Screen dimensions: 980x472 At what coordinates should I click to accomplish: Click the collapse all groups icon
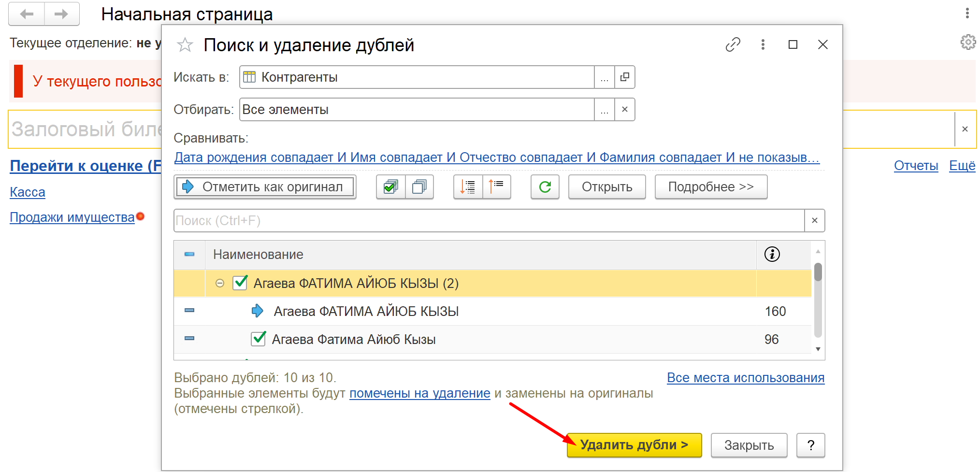tap(496, 187)
